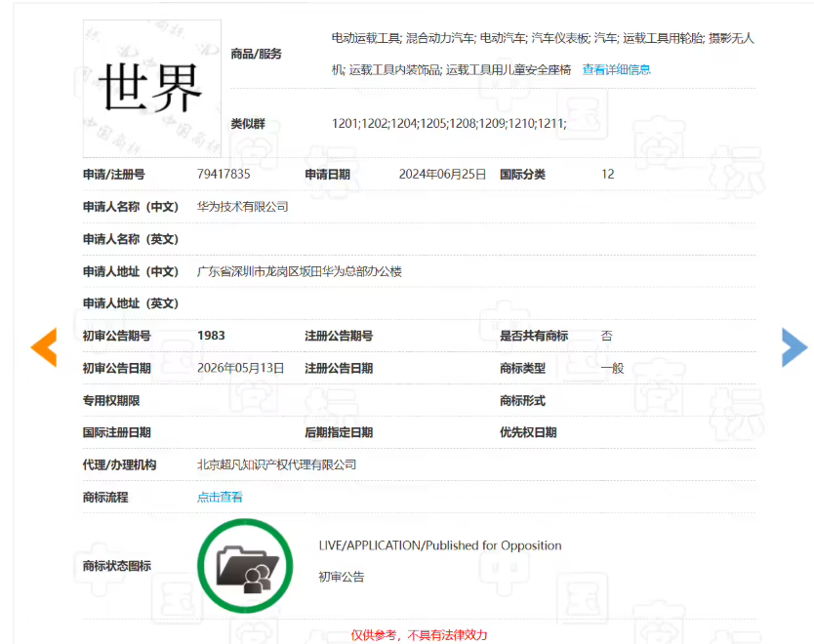The height and width of the screenshot is (644, 814).
Task: Select label 申请日期
Action: coord(328,175)
